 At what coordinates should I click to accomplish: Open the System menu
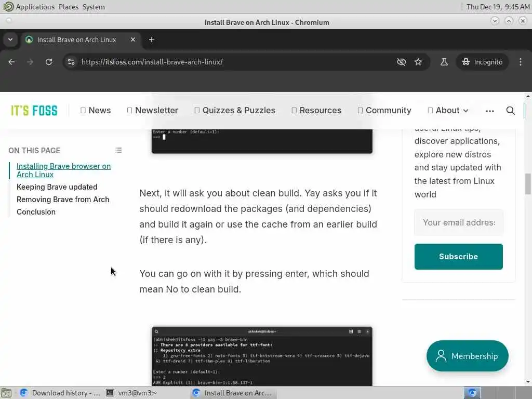(94, 7)
